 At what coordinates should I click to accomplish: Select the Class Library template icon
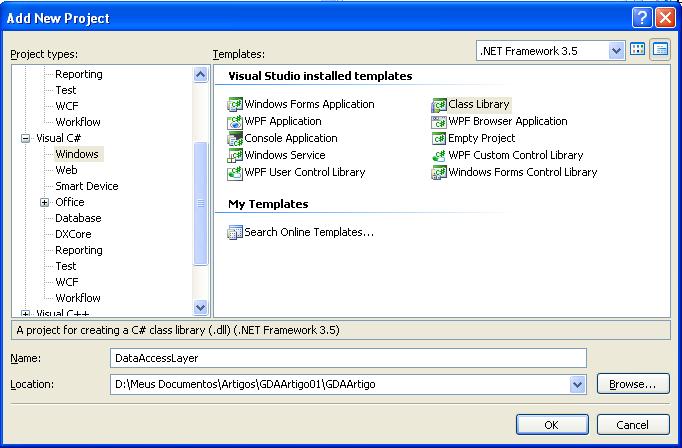coord(439,104)
